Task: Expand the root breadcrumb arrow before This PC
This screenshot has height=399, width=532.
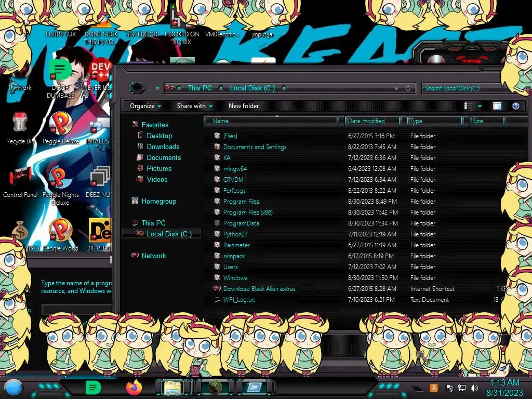Action: coord(179,88)
